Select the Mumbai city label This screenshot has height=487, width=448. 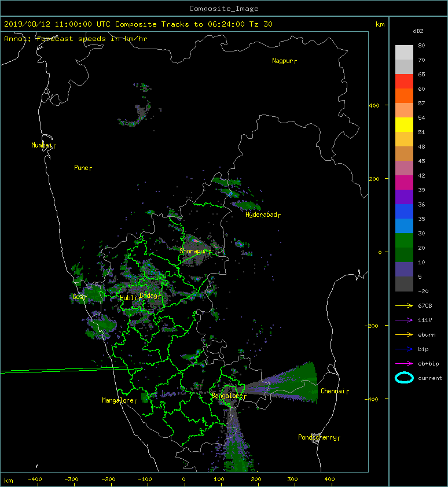click(42, 145)
